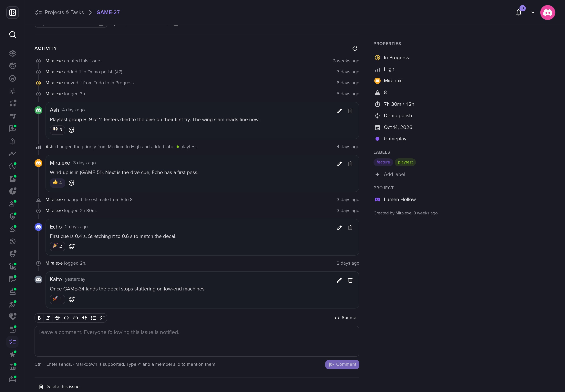Screen dimensions: 565x392
Task: Focus the leave a comment text box
Action: tap(197, 341)
